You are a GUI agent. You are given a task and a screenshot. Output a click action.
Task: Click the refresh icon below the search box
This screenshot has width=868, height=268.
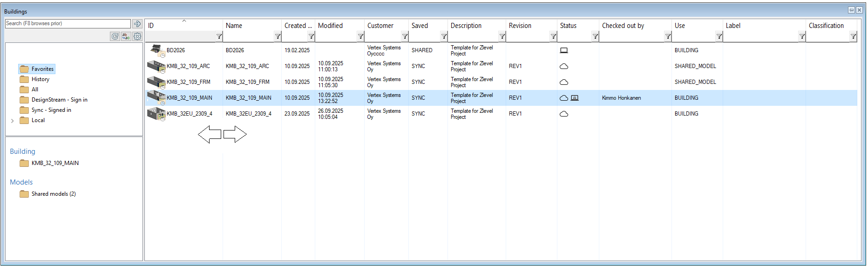[x=115, y=36]
